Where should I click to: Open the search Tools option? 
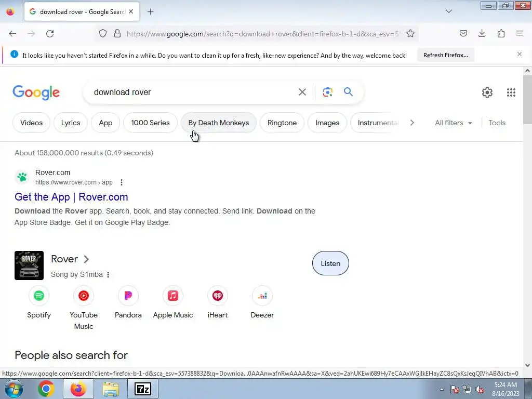point(497,123)
